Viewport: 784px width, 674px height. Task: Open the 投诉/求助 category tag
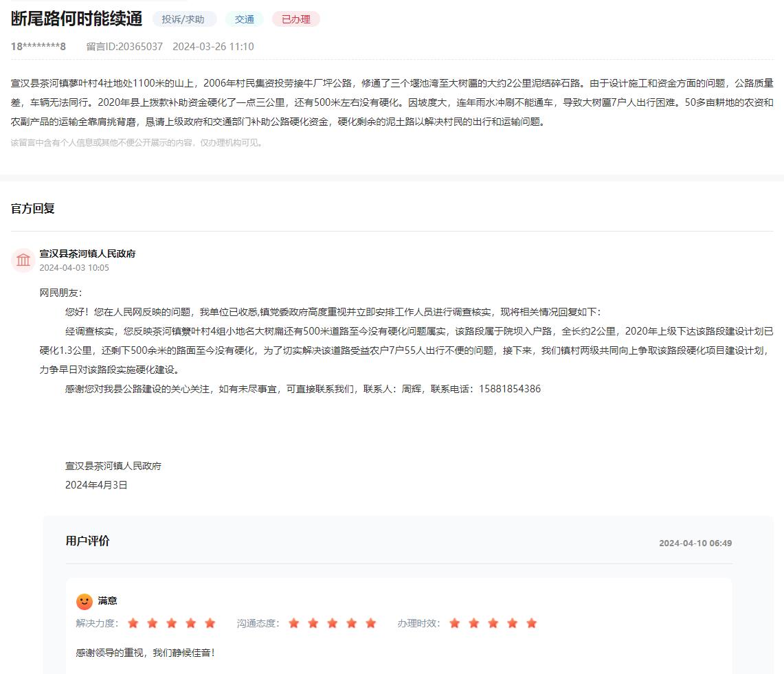point(183,19)
